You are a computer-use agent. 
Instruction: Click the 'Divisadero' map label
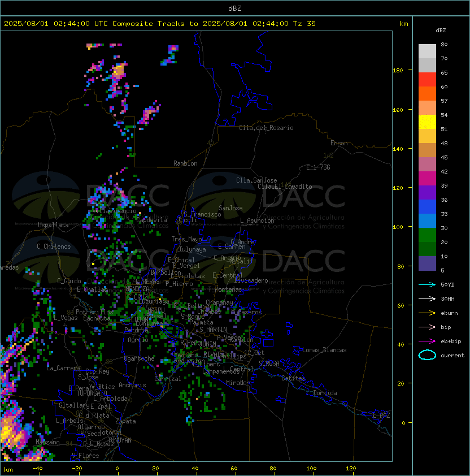pos(251,280)
